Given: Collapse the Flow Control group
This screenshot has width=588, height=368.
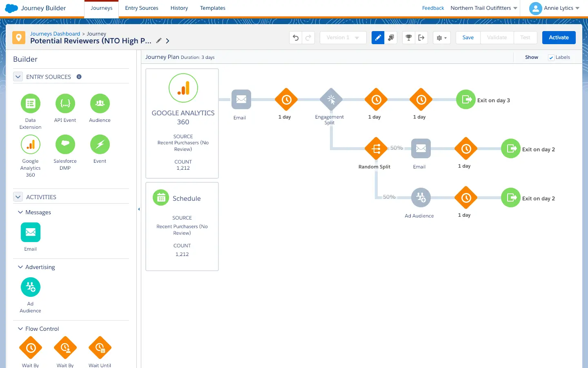Looking at the screenshot, I should click(x=20, y=329).
